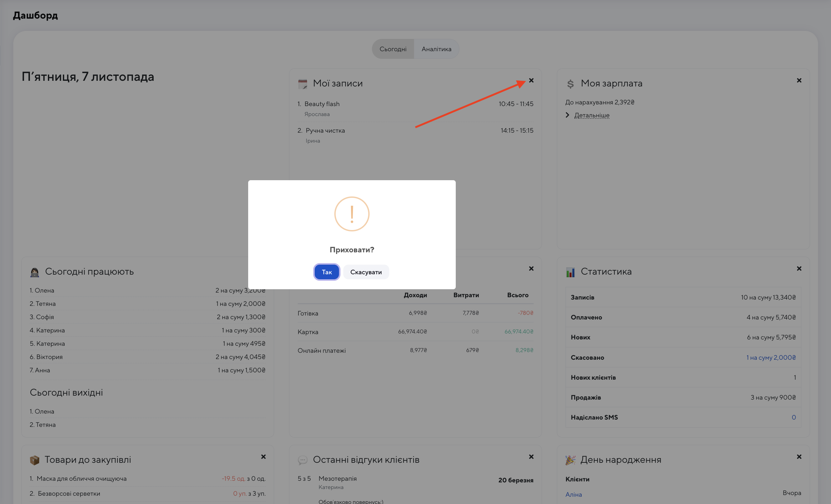Image resolution: width=831 pixels, height=504 pixels.
Task: Switch to the Аналітика tab
Action: (436, 49)
